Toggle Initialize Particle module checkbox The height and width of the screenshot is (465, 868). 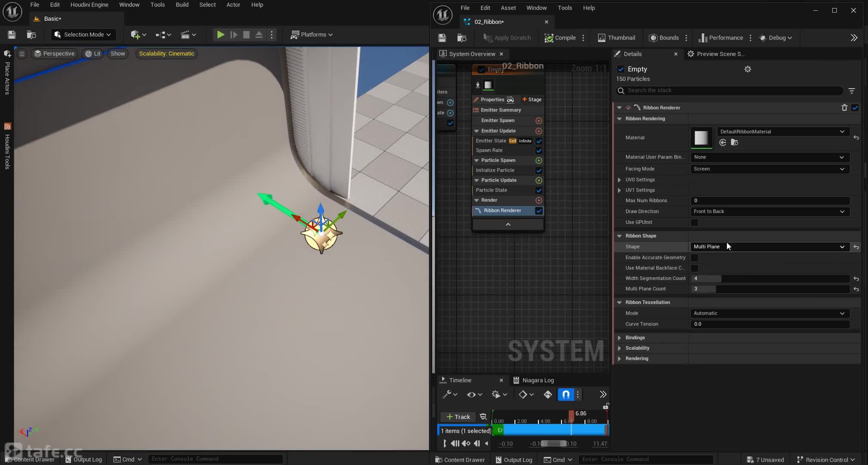(539, 170)
